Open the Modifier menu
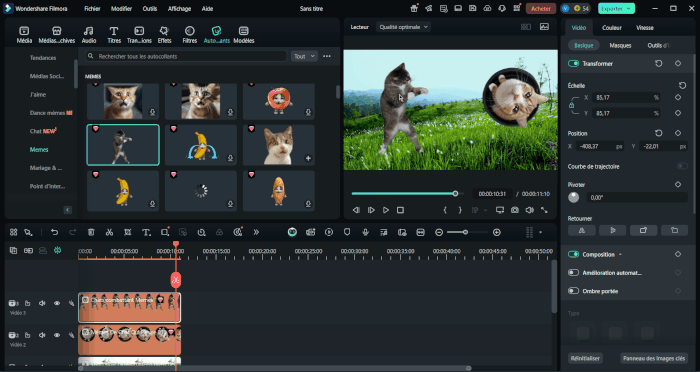Image resolution: width=700 pixels, height=372 pixels. click(x=121, y=8)
